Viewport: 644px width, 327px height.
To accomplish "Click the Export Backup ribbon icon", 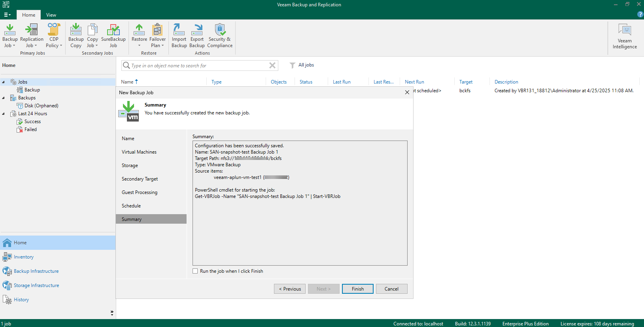I will point(197,36).
